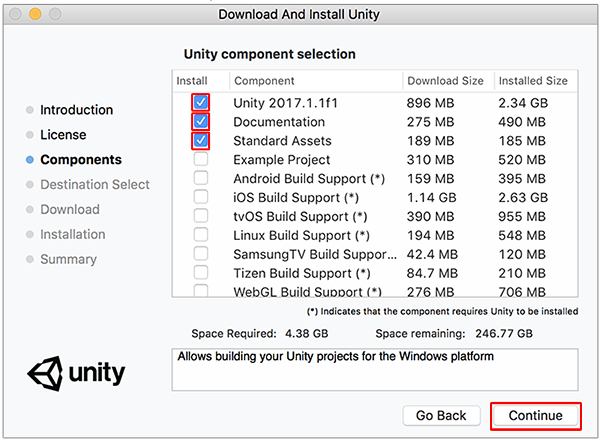Tick the iOS Build Support checkbox
600x441 pixels.
(201, 197)
